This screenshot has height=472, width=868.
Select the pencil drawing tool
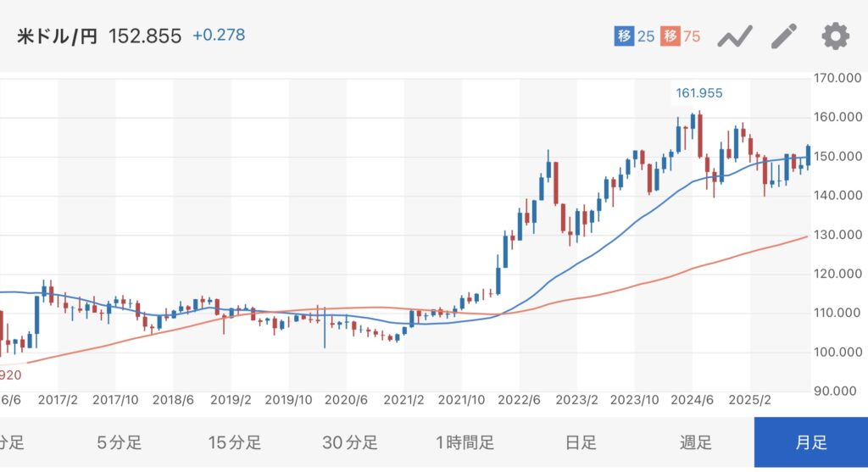(x=784, y=37)
